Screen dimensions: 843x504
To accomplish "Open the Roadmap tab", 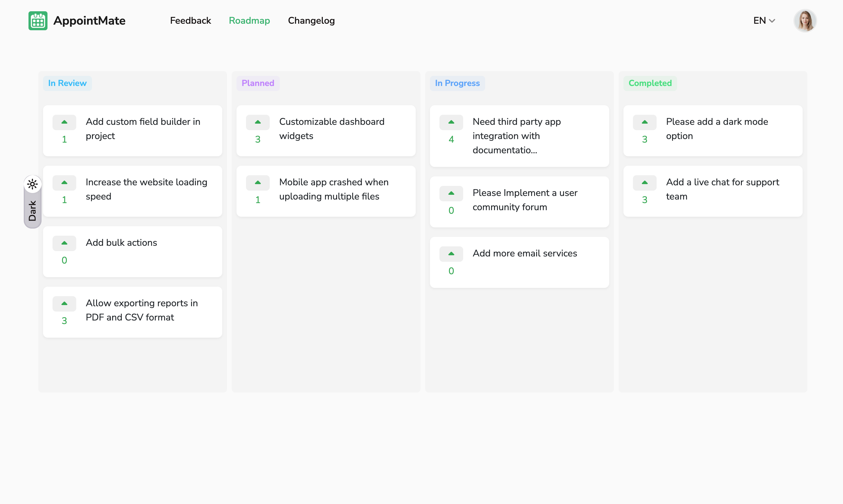I will click(x=249, y=21).
